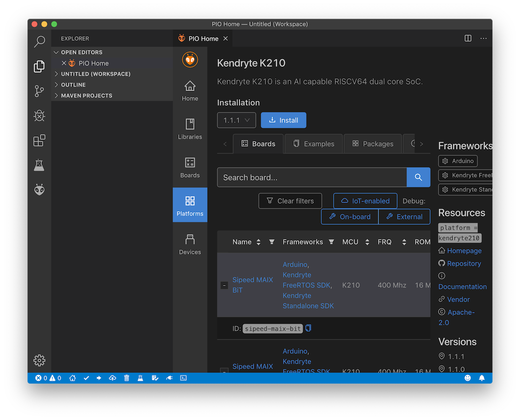The width and height of the screenshot is (520, 420).
Task: Open the Test flask view in activity bar
Action: 39,165
